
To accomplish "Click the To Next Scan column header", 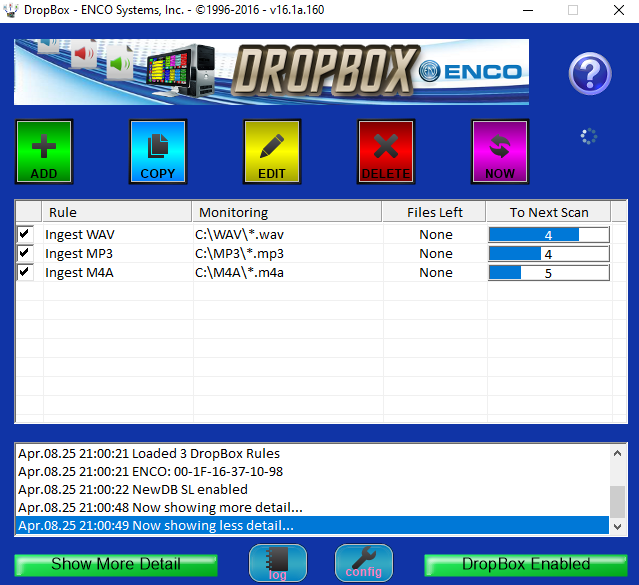I will (549, 212).
